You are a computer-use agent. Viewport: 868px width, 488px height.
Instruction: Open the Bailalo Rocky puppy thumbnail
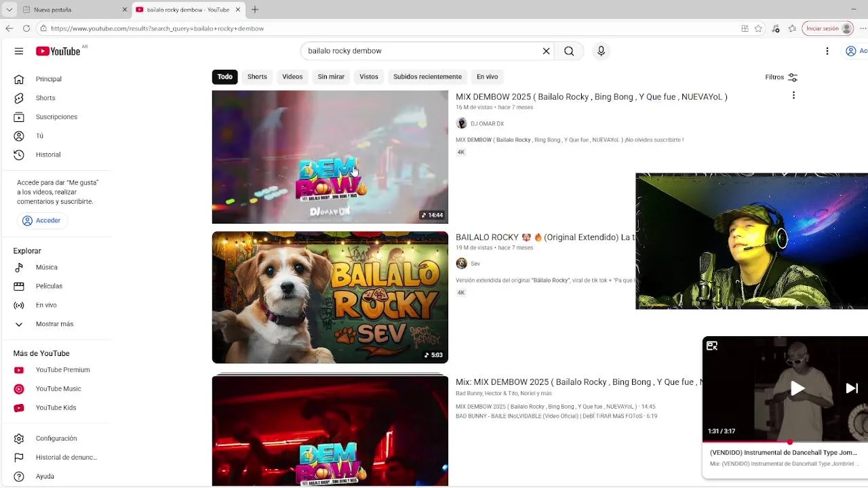pos(330,298)
